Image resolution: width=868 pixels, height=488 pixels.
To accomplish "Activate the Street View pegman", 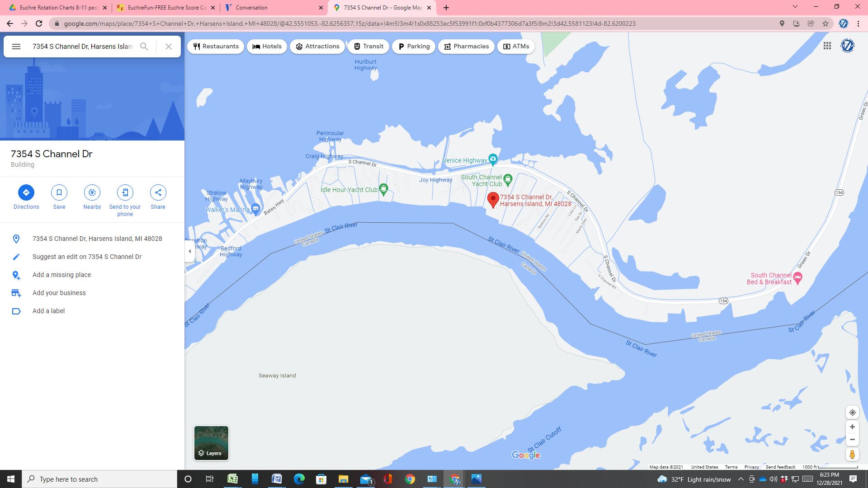I will [852, 455].
